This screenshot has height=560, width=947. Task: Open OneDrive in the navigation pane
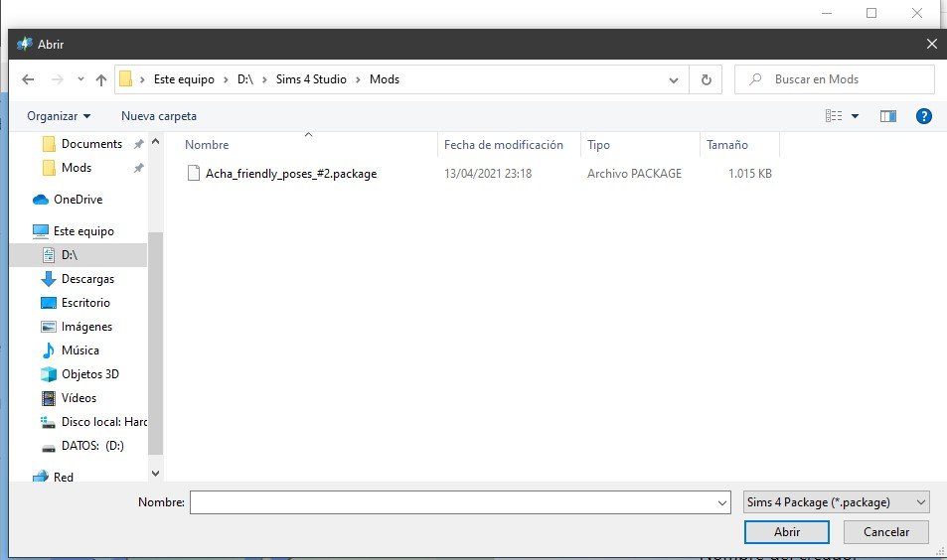pyautogui.click(x=78, y=200)
